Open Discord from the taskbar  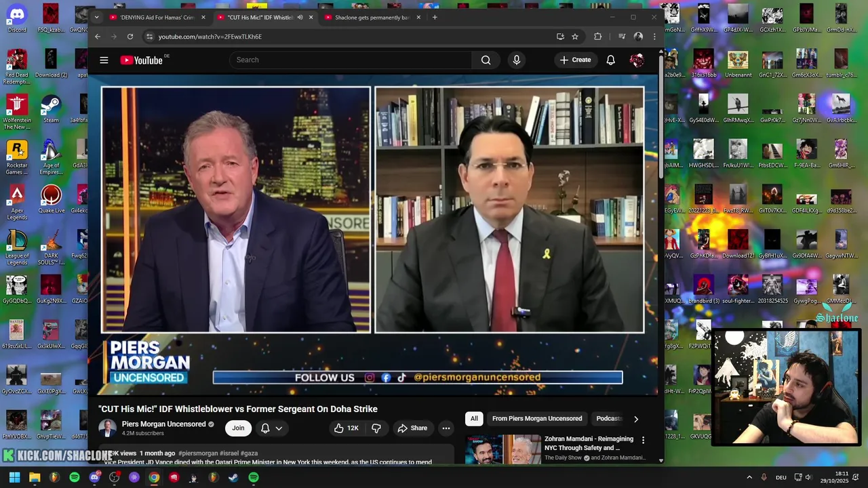[x=94, y=477]
